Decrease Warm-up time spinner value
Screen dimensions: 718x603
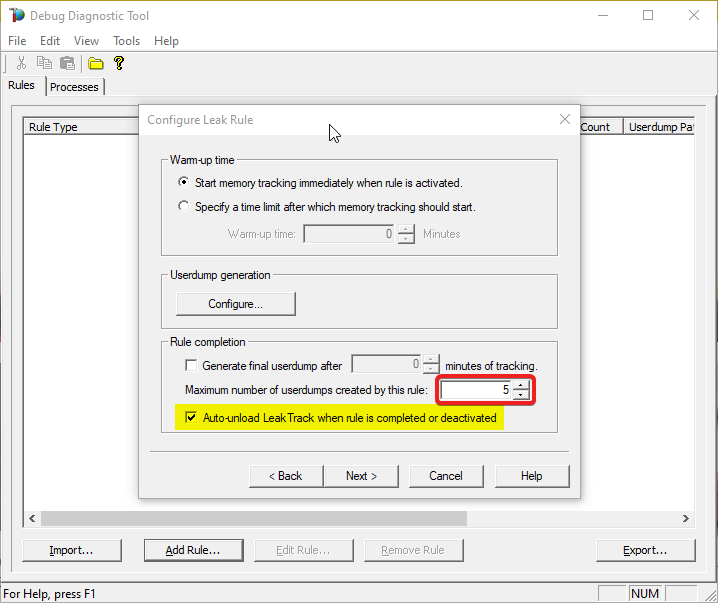point(406,239)
